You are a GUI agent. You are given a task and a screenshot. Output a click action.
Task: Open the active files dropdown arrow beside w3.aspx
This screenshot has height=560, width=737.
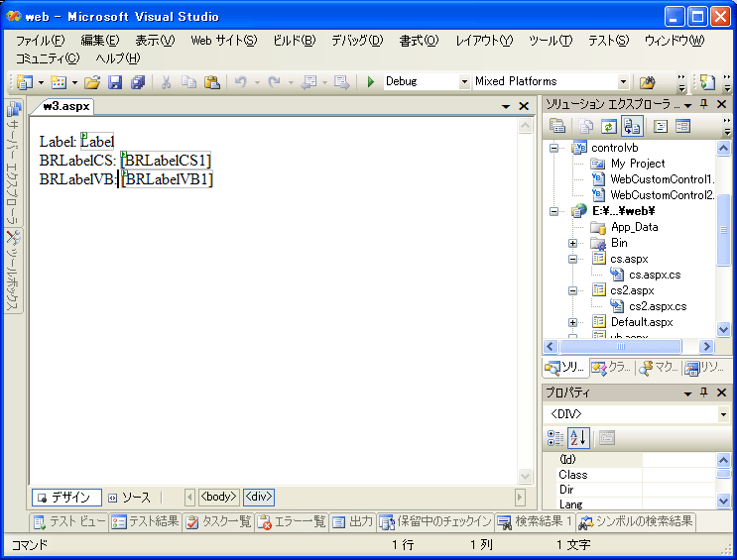point(506,106)
